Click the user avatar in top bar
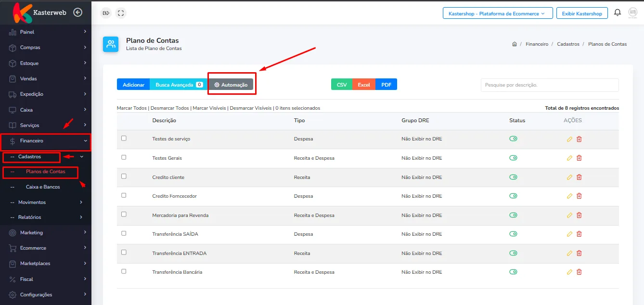The height and width of the screenshot is (305, 644). click(x=632, y=13)
